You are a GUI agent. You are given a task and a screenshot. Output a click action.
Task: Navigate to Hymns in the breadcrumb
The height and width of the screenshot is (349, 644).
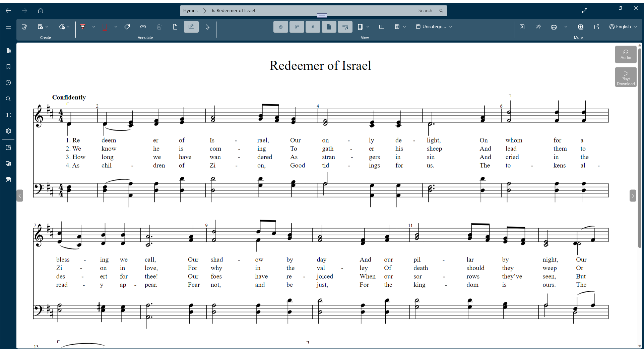click(x=190, y=10)
